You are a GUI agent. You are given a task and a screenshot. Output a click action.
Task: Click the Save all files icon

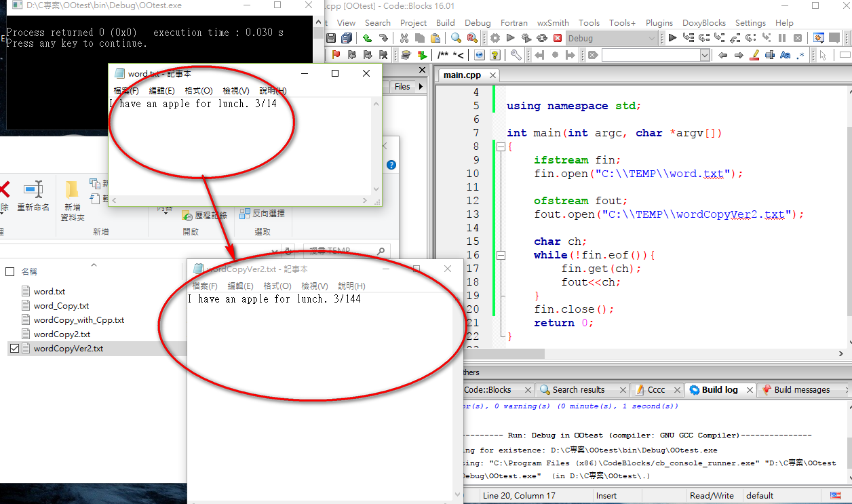point(347,38)
